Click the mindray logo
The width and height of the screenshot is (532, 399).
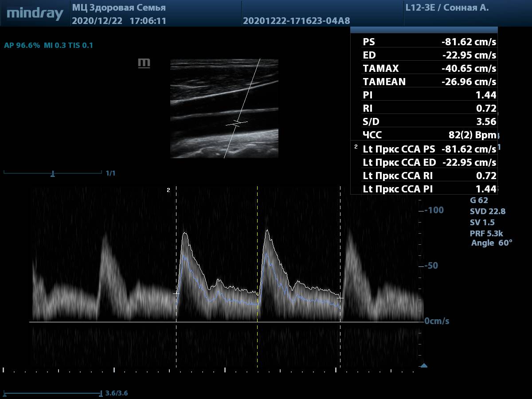[x=35, y=13]
